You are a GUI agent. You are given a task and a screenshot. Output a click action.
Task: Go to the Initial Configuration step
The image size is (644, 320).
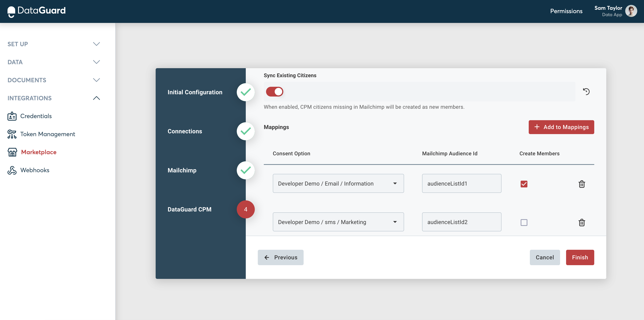click(195, 92)
